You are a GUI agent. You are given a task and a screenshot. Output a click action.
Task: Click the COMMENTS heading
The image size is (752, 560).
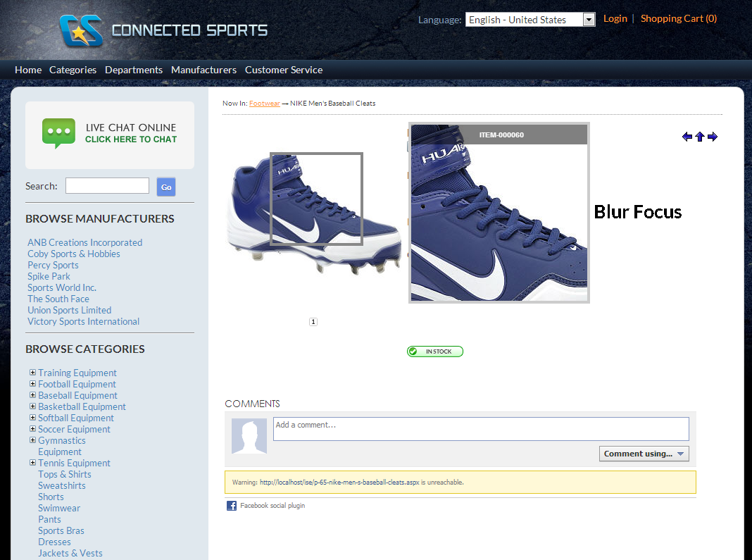252,404
